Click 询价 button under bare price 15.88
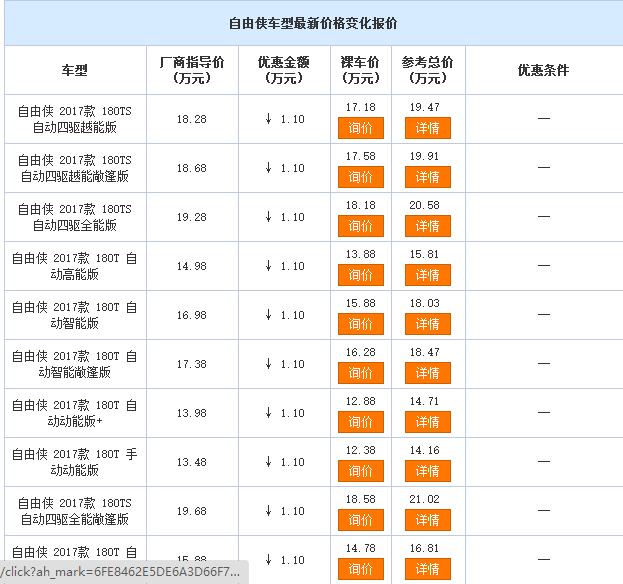Viewport: 623px width, 584px height. (361, 324)
